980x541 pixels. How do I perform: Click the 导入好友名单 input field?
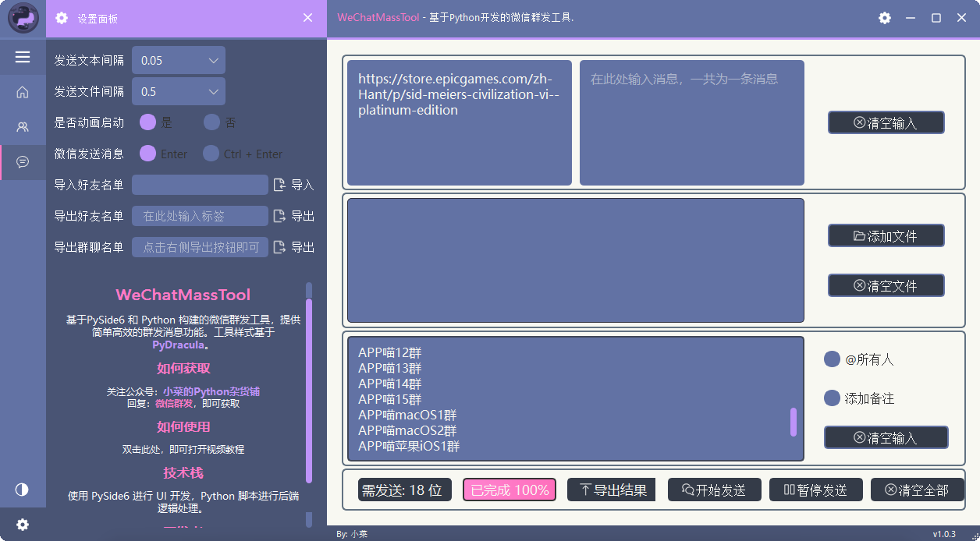pyautogui.click(x=200, y=185)
